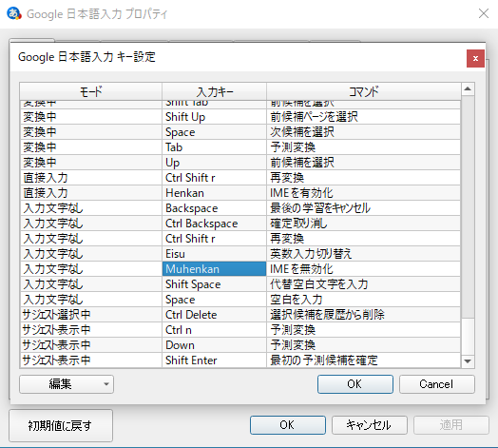Close the key settings dialog with red X

point(475,59)
